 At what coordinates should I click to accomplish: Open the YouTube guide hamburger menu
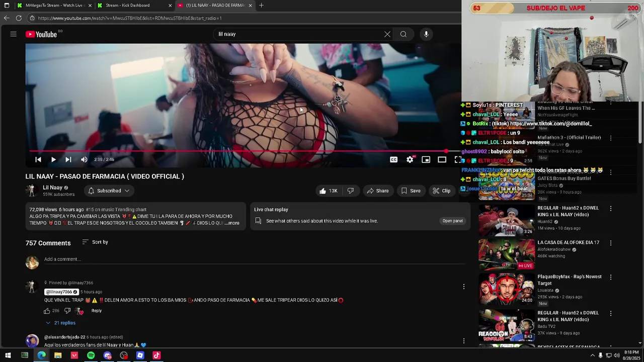pos(14,34)
